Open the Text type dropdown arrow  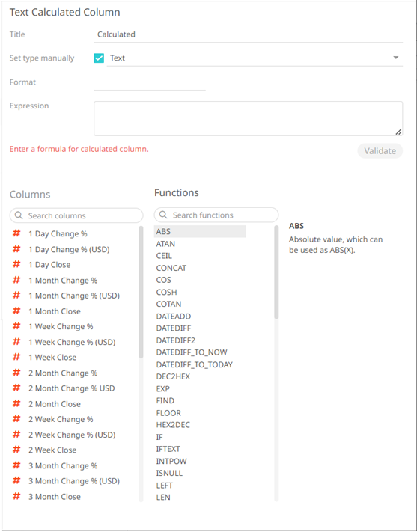pyautogui.click(x=395, y=58)
